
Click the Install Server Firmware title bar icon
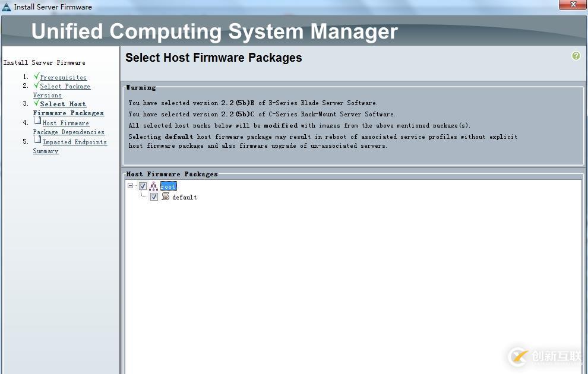(x=7, y=7)
